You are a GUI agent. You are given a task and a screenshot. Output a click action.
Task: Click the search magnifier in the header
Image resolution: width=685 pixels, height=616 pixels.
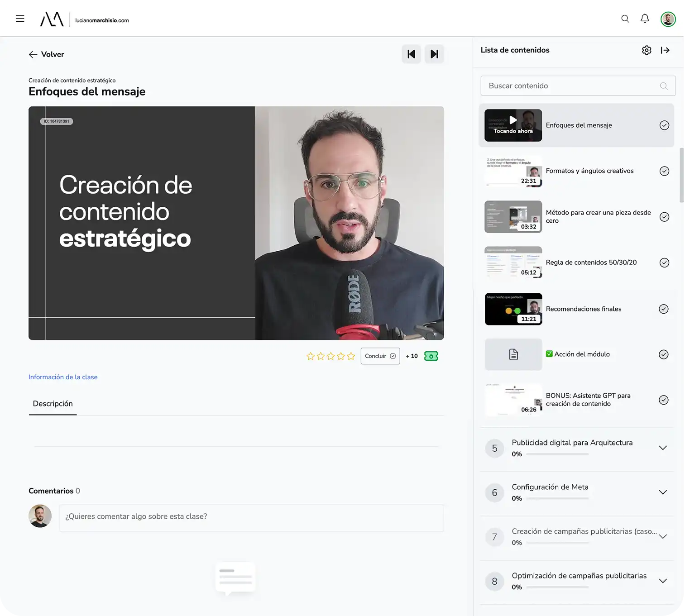(625, 19)
